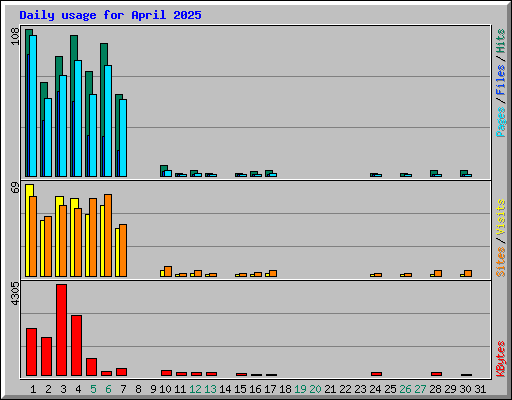Click day label '1' on the x-axis

coord(33,389)
